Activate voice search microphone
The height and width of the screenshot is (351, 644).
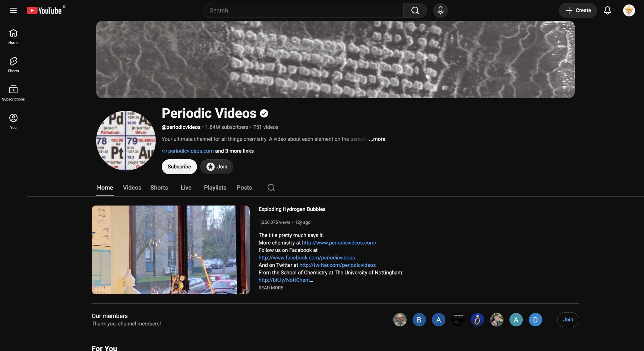pyautogui.click(x=440, y=10)
